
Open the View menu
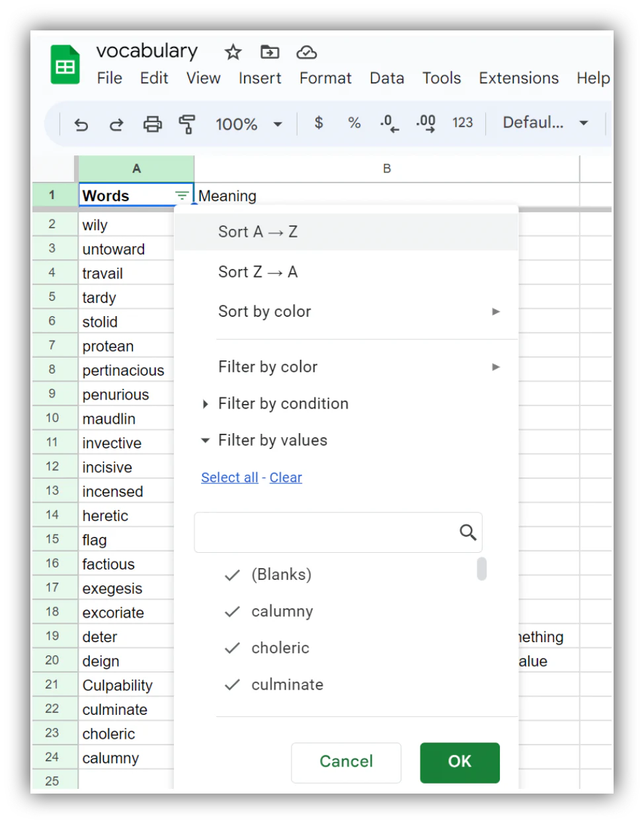(203, 78)
